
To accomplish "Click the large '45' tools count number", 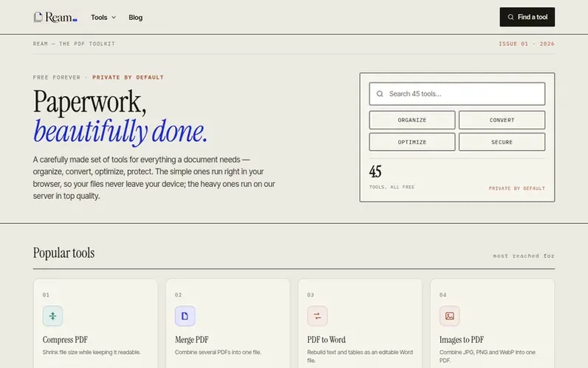I will (x=375, y=171).
